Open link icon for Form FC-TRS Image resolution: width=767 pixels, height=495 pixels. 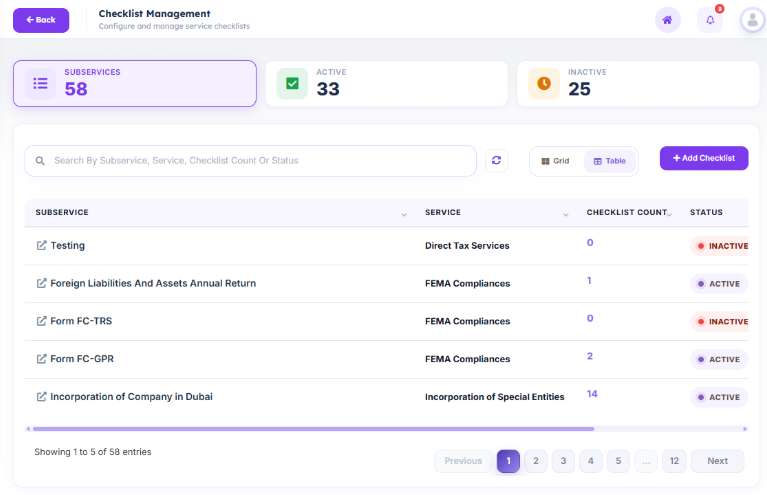(42, 321)
